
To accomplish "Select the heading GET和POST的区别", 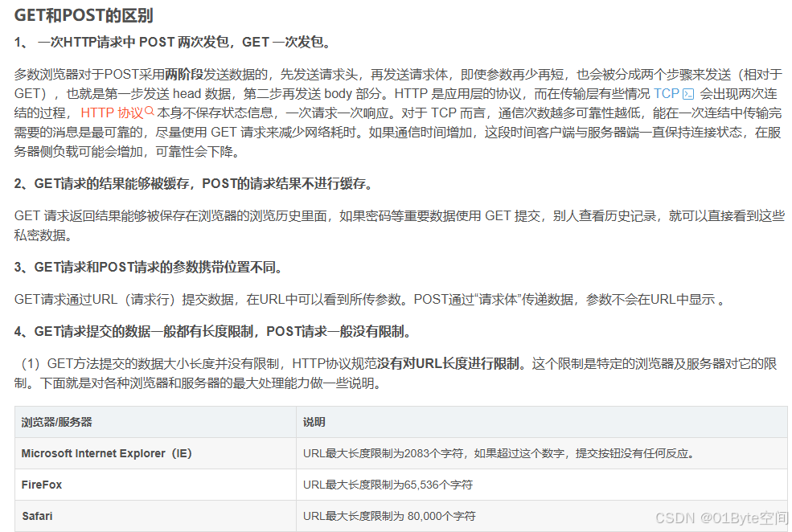I will click(86, 14).
